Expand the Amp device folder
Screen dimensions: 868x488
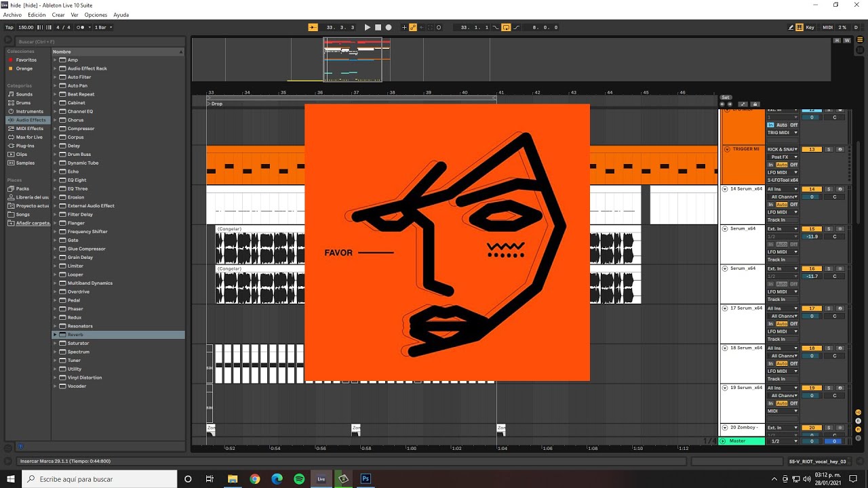(x=56, y=60)
